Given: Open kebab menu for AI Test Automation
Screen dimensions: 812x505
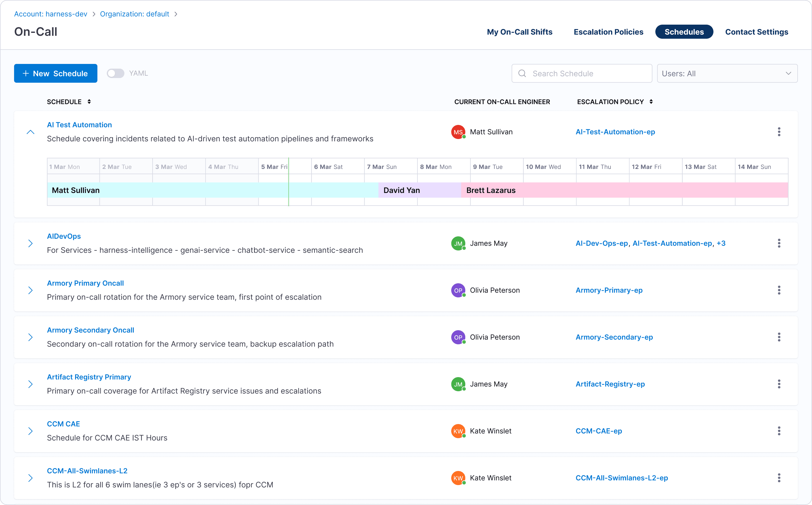Looking at the screenshot, I should pyautogui.click(x=779, y=132).
